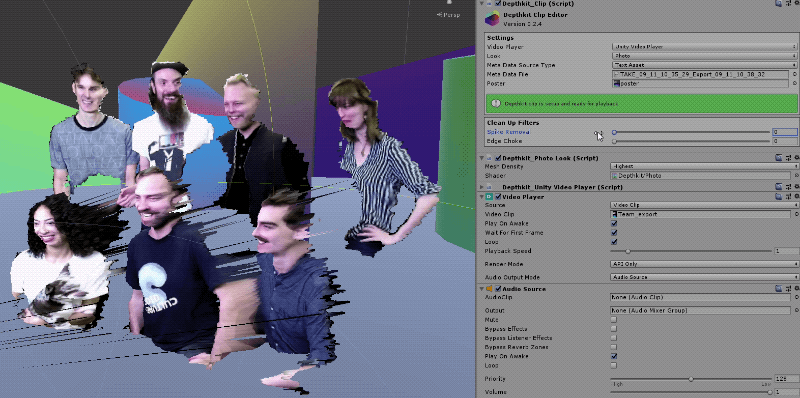The width and height of the screenshot is (800, 398).
Task: Disable the Video Player component checkbox
Action: 498,196
